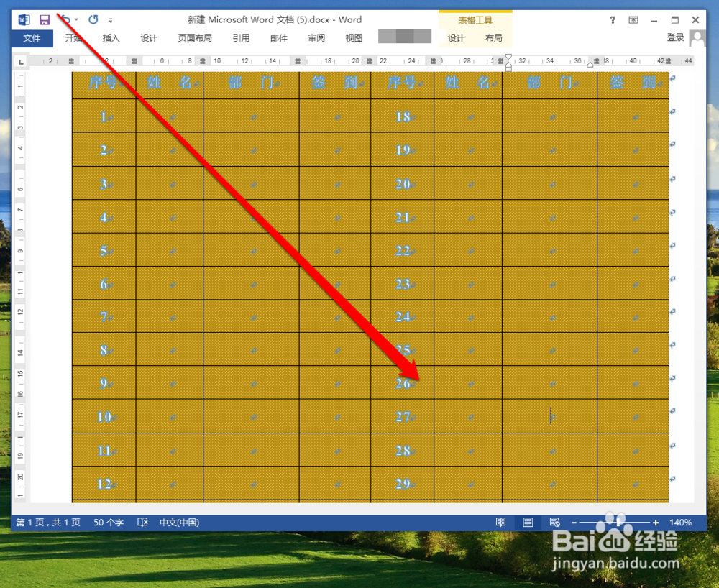Switch to the 插入 (Insert) tab
The width and height of the screenshot is (719, 588).
click(x=111, y=38)
